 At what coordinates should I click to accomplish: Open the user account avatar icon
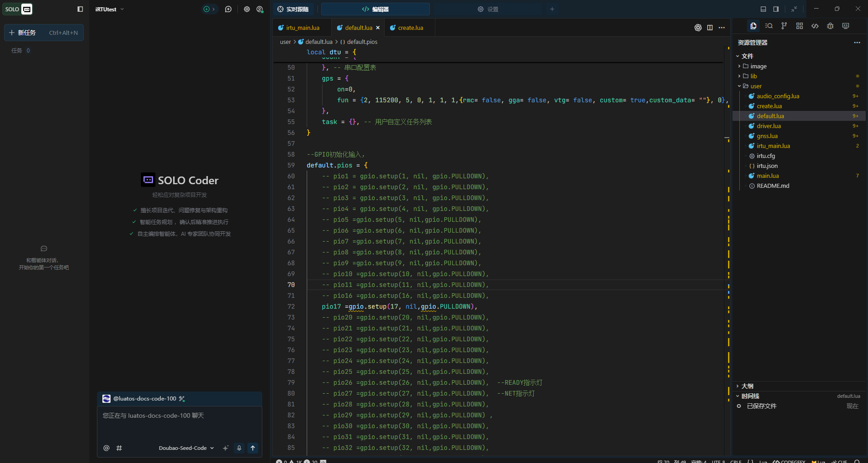[260, 9]
